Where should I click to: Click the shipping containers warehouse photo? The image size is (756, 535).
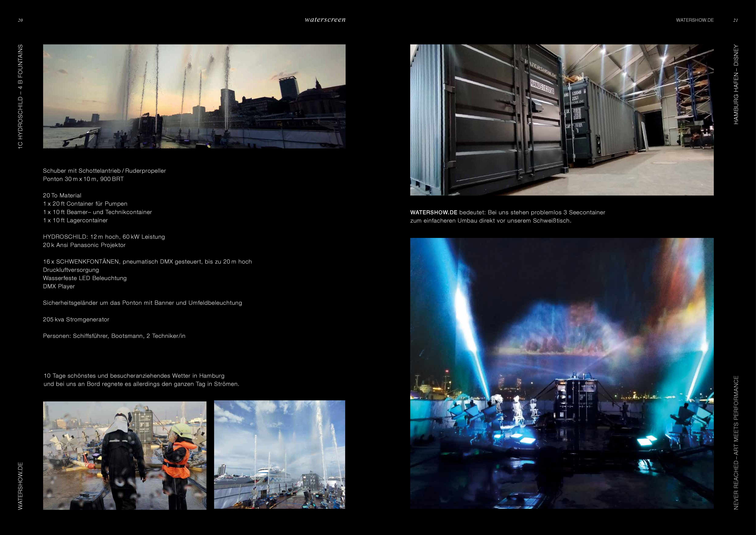coord(562,120)
